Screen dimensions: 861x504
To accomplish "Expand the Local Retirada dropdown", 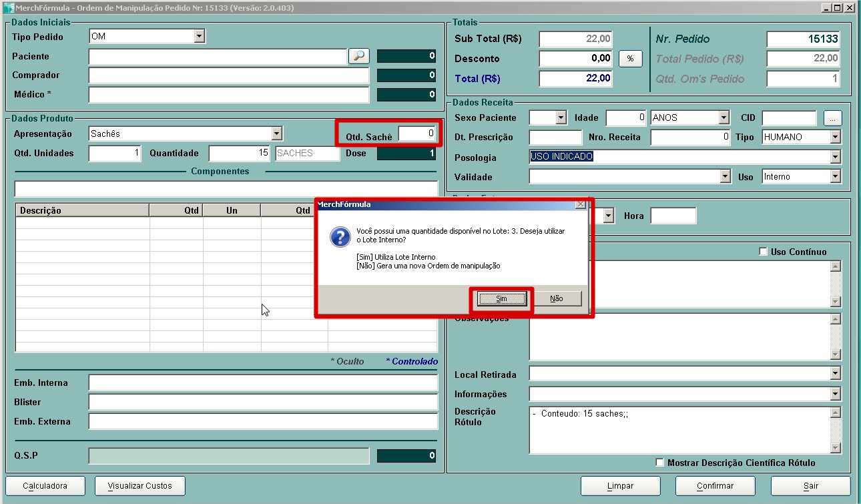I will [835, 374].
